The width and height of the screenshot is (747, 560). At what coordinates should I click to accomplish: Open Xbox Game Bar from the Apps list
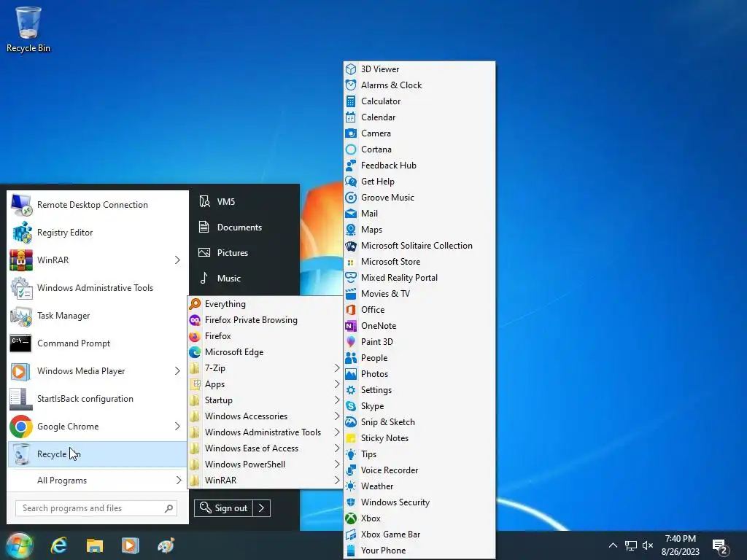[x=419, y=534]
